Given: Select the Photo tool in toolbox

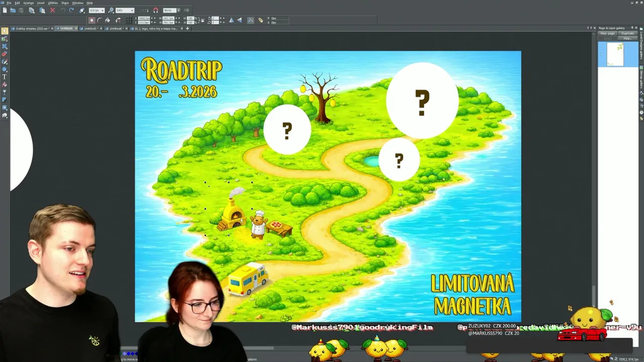Looking at the screenshot, I should coord(5,39).
